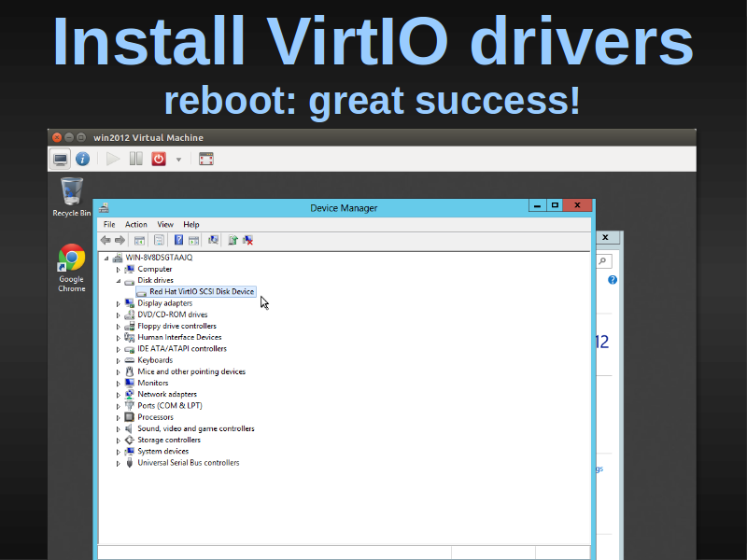This screenshot has width=747, height=560.
Task: Click the Disk drives label
Action: click(155, 280)
